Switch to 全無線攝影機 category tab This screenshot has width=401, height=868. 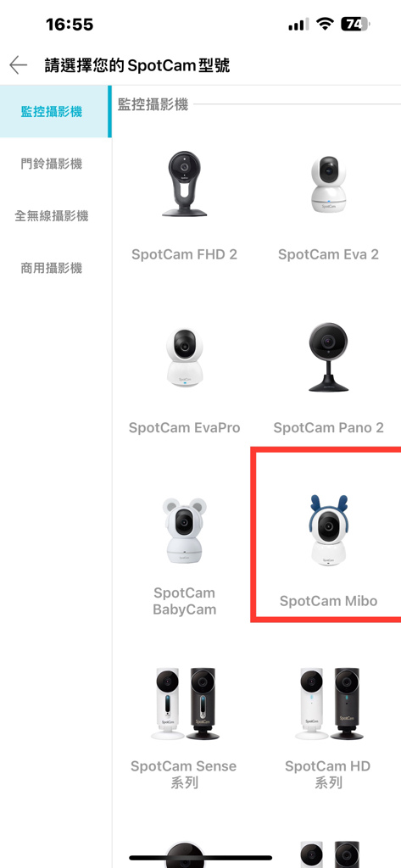(x=52, y=216)
